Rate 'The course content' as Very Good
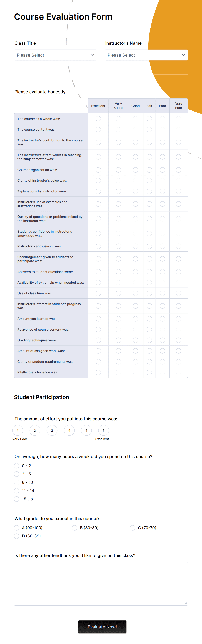This screenshot has width=202, height=644. click(x=118, y=130)
